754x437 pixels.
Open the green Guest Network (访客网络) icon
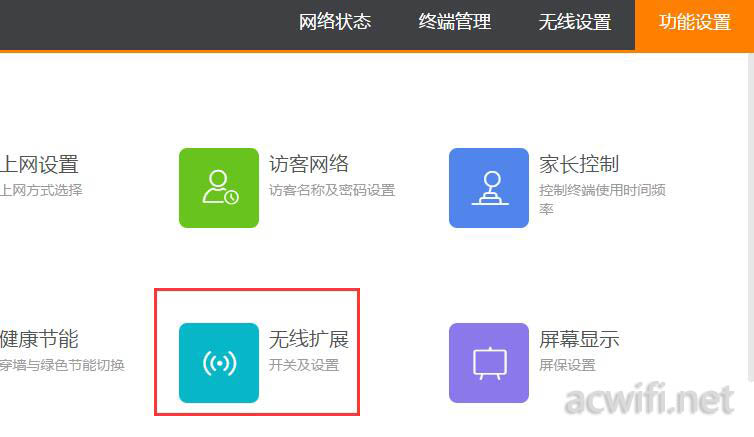pyautogui.click(x=219, y=188)
